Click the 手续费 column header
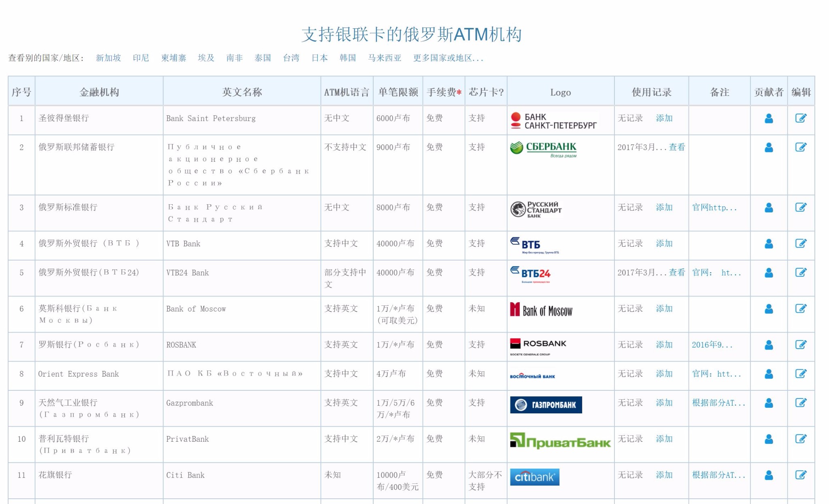This screenshot has width=829, height=504. [444, 92]
